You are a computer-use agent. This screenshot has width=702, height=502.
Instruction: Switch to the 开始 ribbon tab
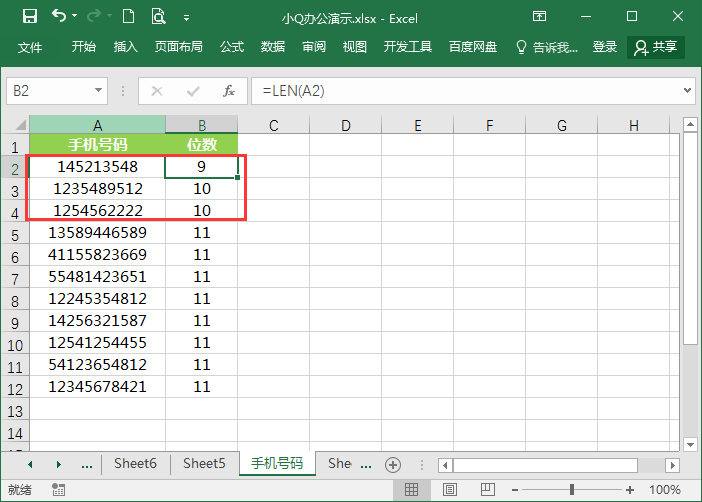pyautogui.click(x=84, y=47)
